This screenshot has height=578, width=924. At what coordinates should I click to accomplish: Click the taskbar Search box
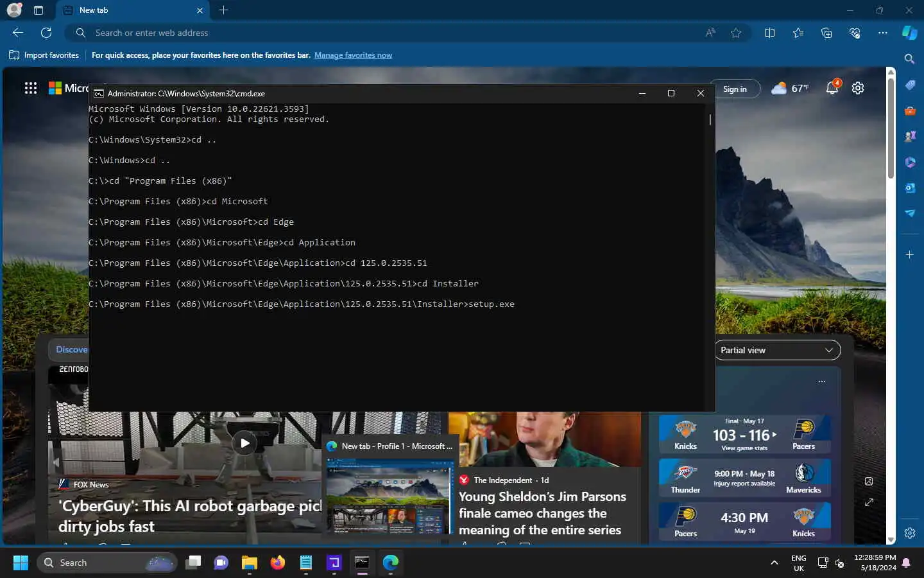pos(107,563)
